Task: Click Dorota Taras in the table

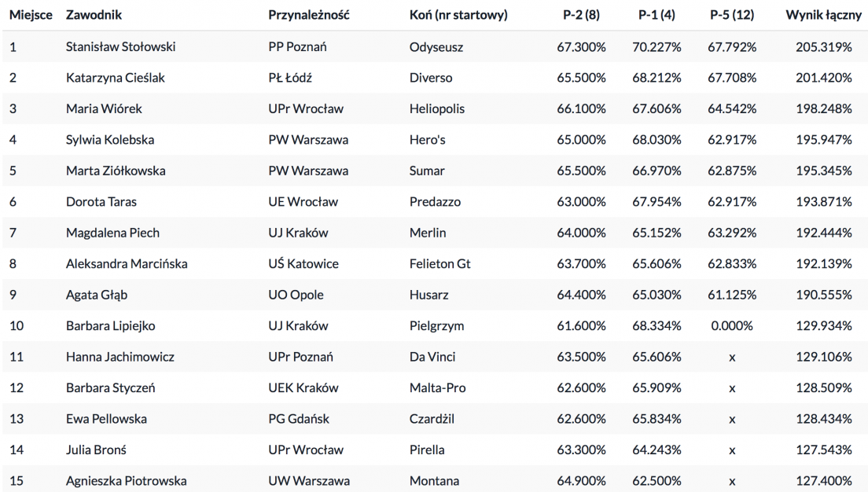Action: (x=101, y=202)
